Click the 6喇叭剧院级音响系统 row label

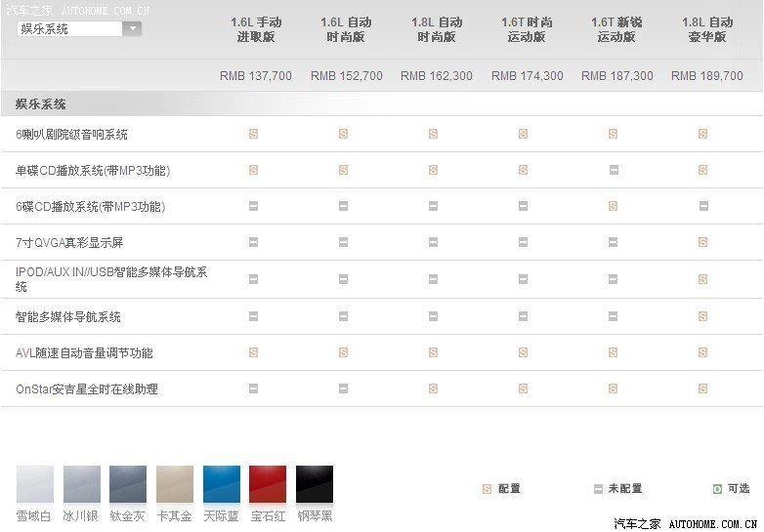pyautogui.click(x=71, y=135)
